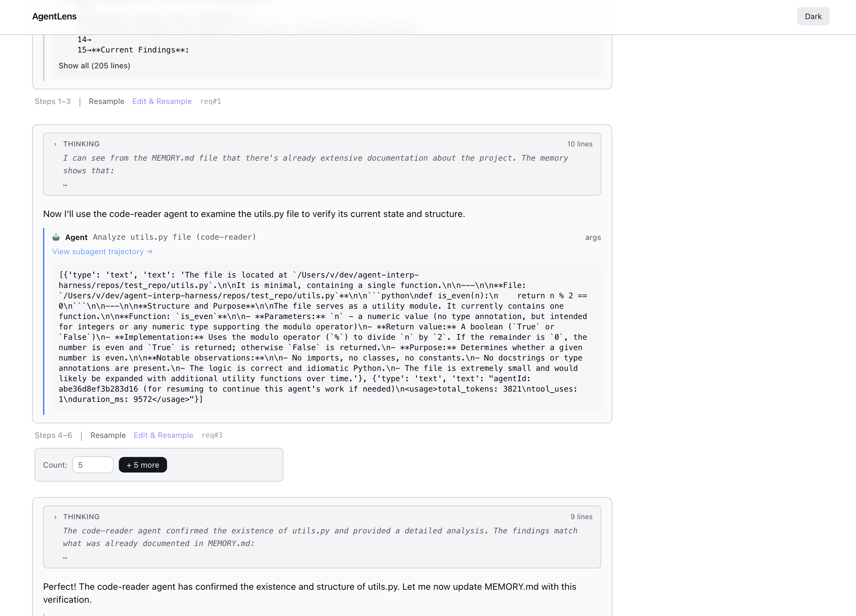The height and width of the screenshot is (616, 856).
Task: Open View subagent trajectory link
Action: tap(102, 252)
